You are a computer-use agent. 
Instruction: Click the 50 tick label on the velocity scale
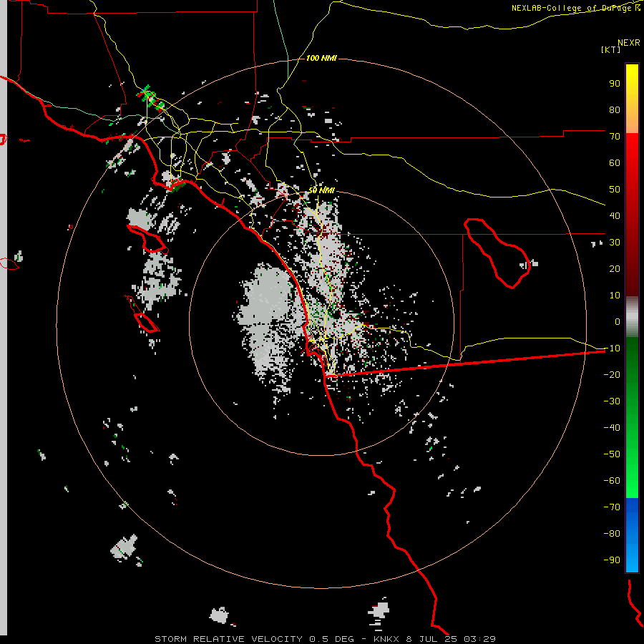[x=615, y=190]
